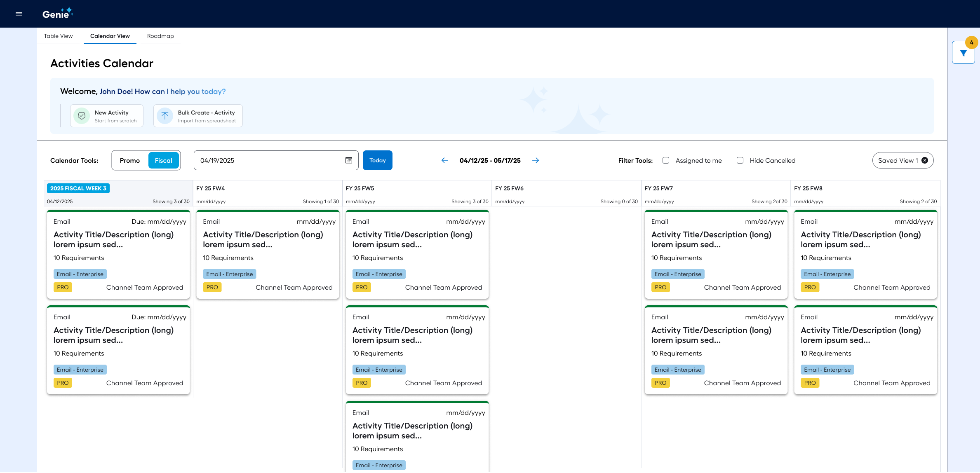Check the Hide Cancelled checkbox

point(740,160)
